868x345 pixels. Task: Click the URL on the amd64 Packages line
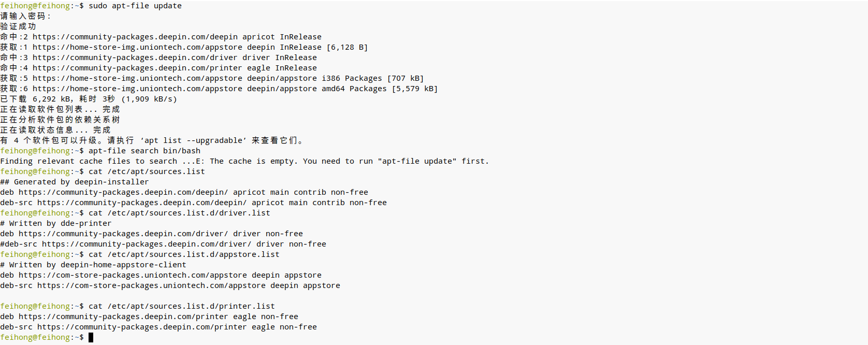[x=137, y=89]
